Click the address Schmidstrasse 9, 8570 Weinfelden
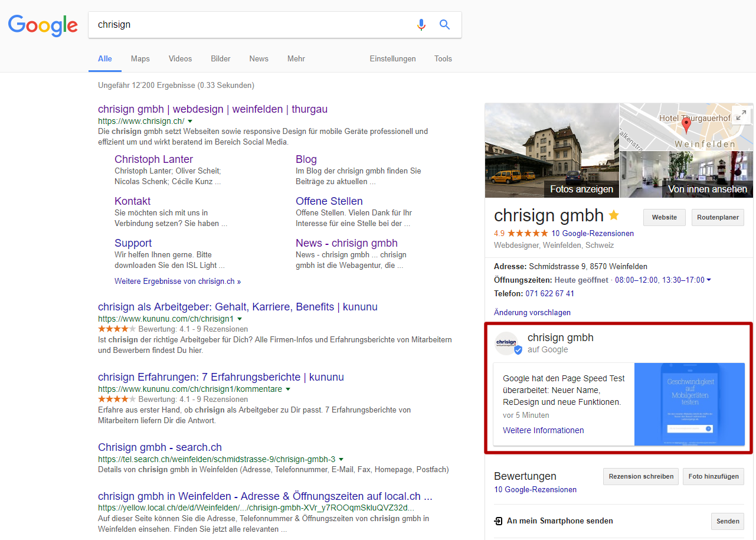This screenshot has width=756, height=540. (588, 266)
